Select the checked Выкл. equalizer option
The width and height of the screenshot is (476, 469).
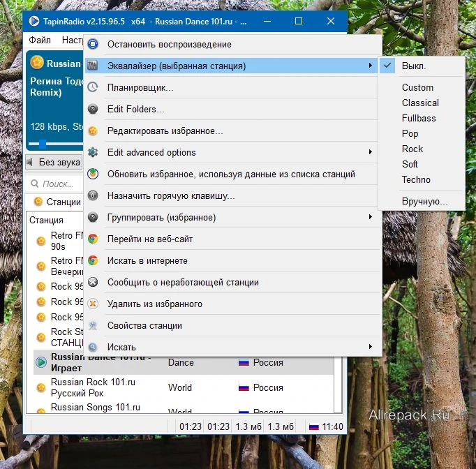click(x=422, y=66)
